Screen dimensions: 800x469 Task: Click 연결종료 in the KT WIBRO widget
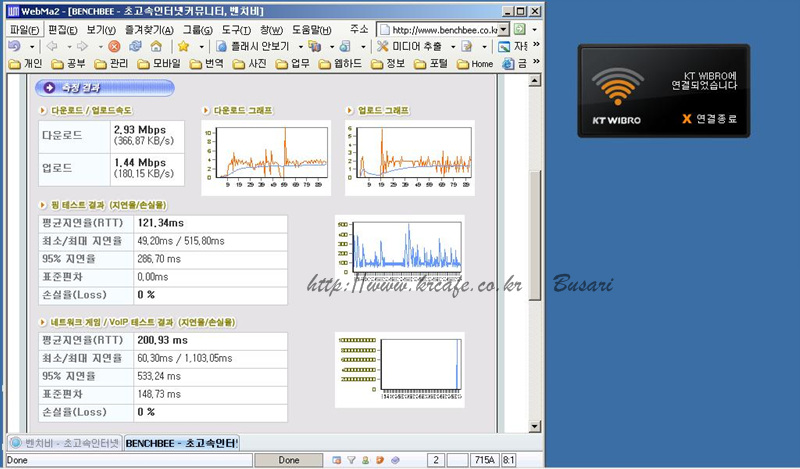(710, 119)
